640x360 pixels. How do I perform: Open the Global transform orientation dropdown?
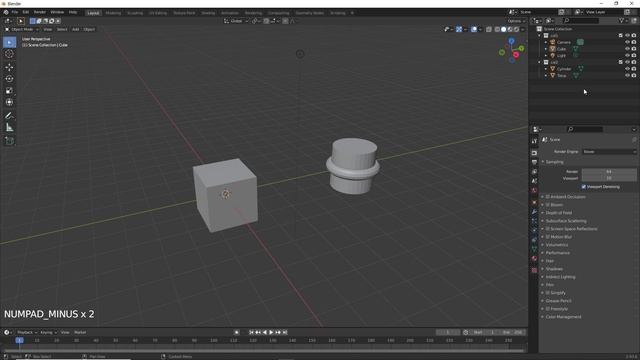coord(236,21)
